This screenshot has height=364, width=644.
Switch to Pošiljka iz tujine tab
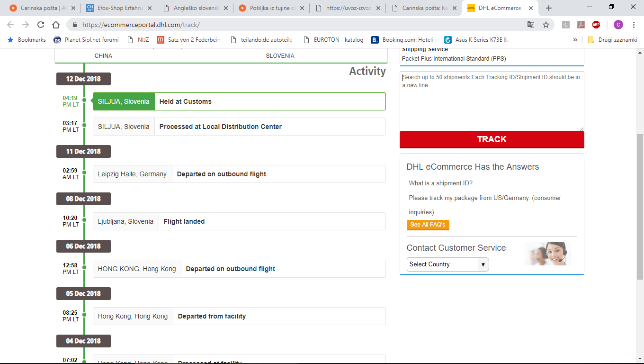click(271, 8)
